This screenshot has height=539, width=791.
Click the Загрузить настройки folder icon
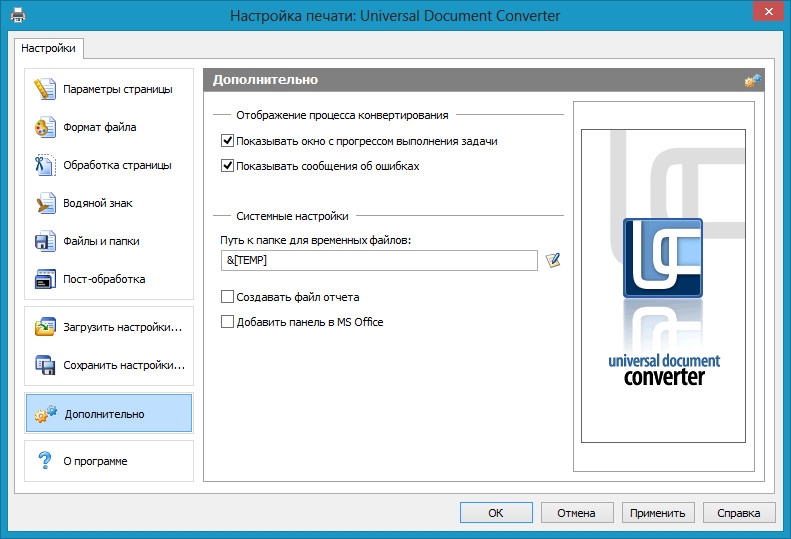[x=45, y=327]
